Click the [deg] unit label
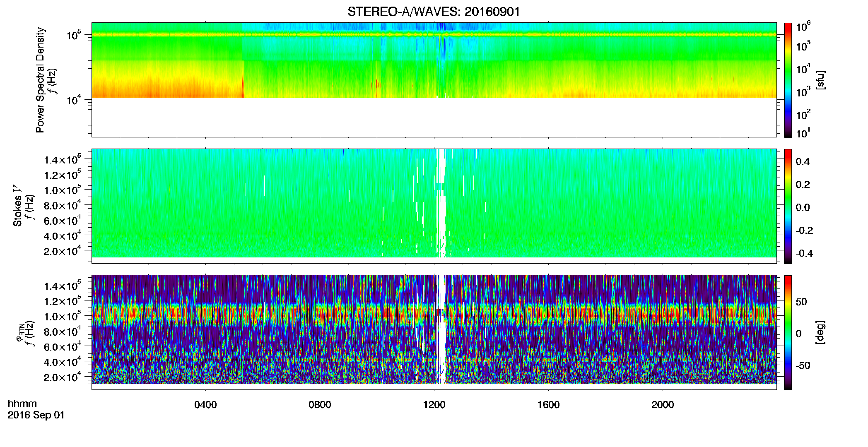Image resolution: width=868 pixels, height=447 pixels. click(x=820, y=332)
